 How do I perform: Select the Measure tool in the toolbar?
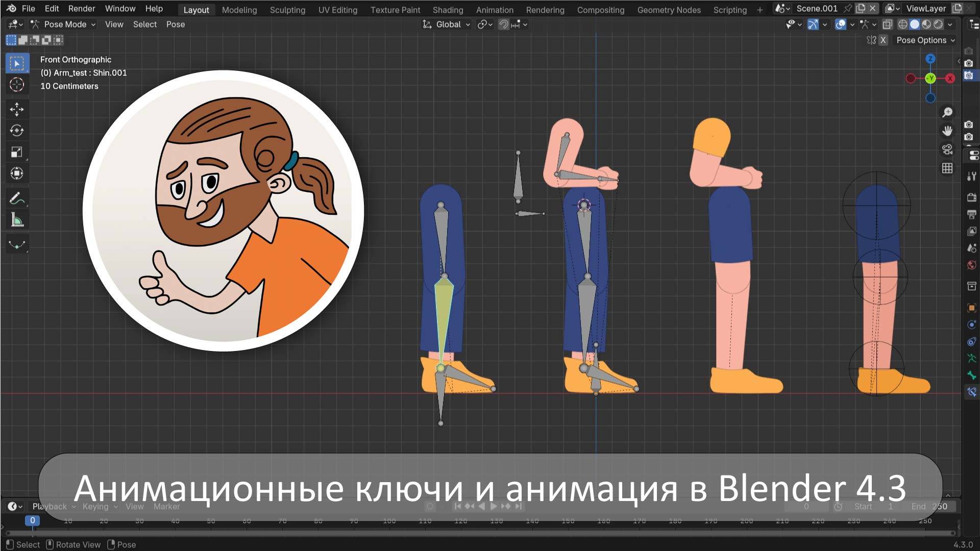tap(17, 220)
